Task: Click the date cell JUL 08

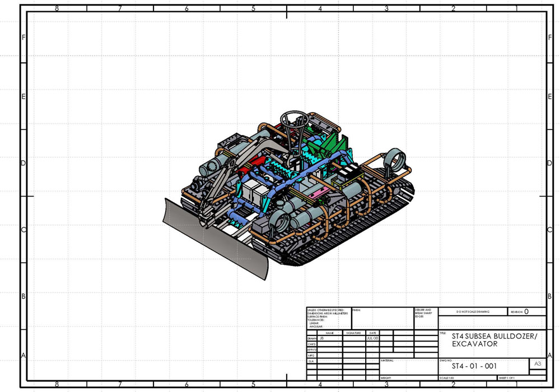Action: point(372,338)
